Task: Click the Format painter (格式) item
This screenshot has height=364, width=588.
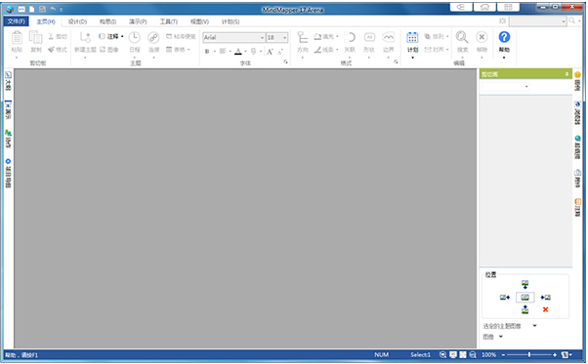Action: coord(58,50)
